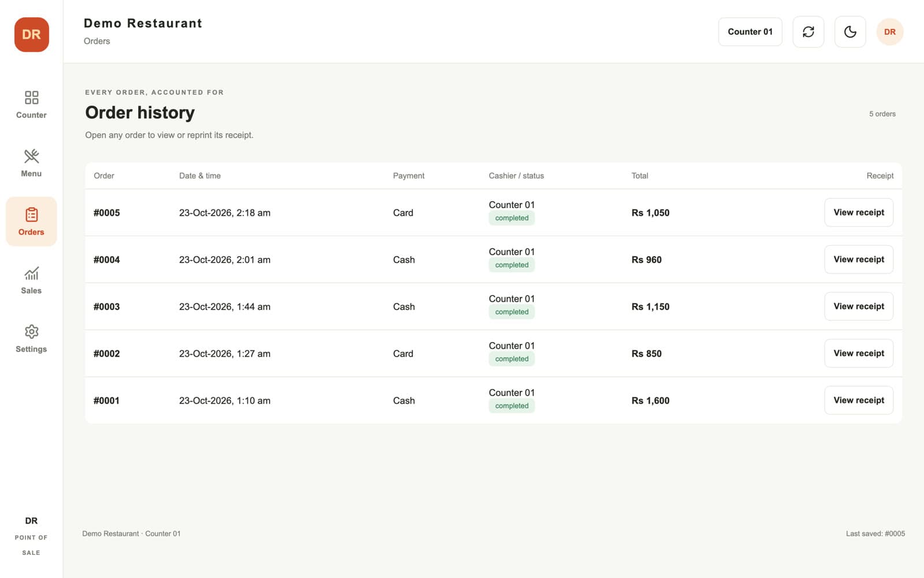Open the Sales chart icon
Screen dimensions: 924x578
tap(31, 273)
